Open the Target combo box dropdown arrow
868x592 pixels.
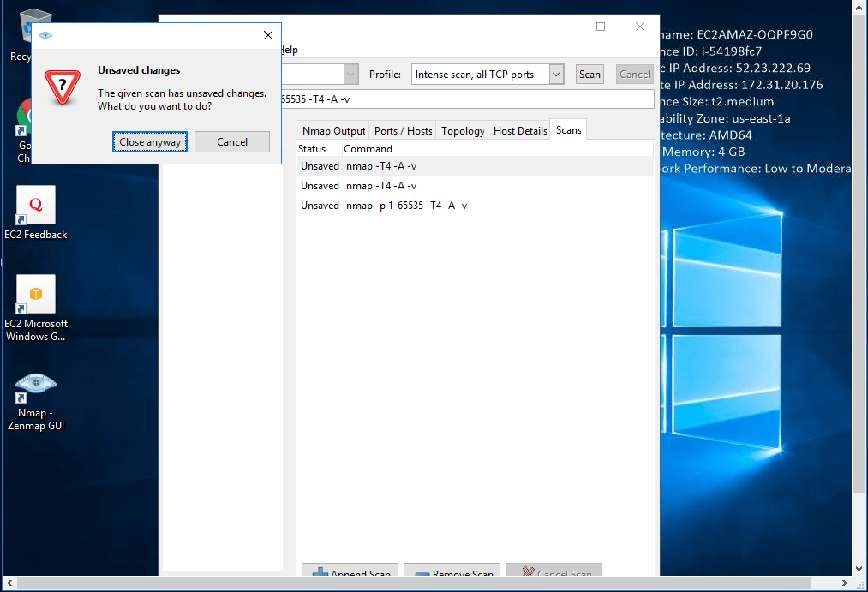351,75
